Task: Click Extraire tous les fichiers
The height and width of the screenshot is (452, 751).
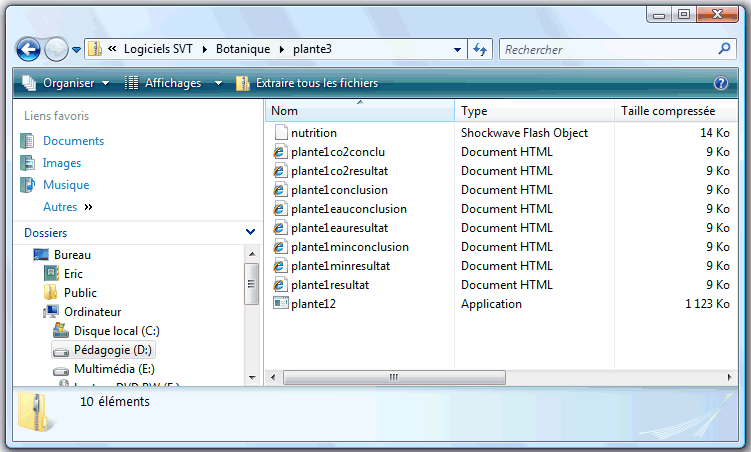Action: click(307, 83)
